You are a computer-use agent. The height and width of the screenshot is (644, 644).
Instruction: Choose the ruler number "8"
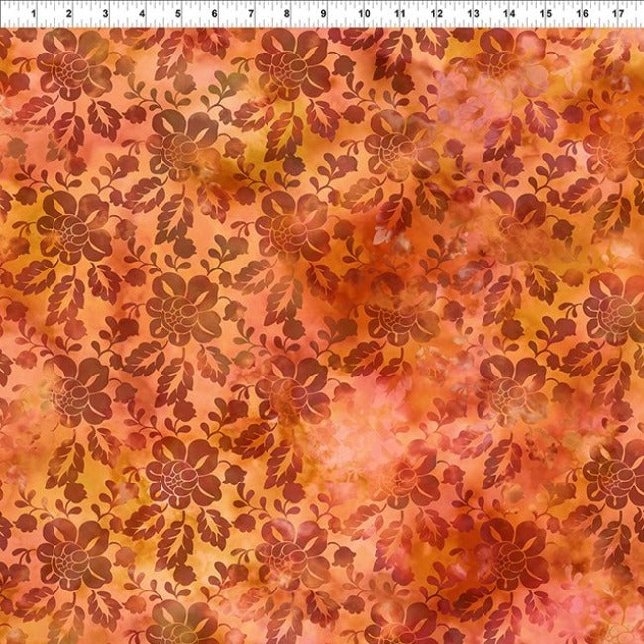tap(287, 14)
